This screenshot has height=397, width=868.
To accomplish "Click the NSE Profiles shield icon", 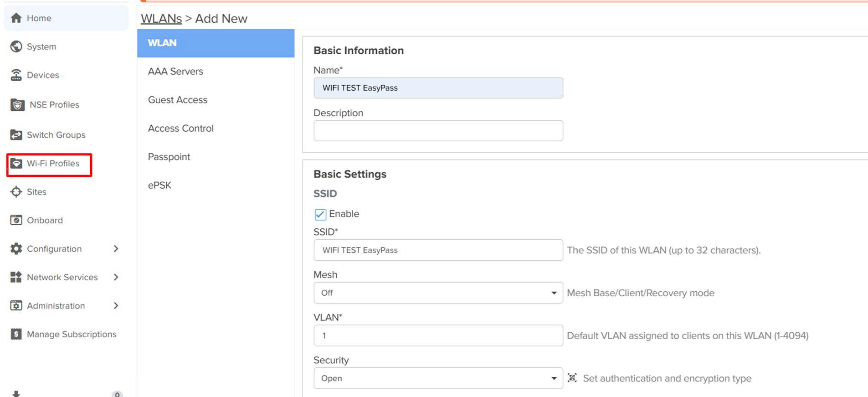I will click(x=17, y=105).
